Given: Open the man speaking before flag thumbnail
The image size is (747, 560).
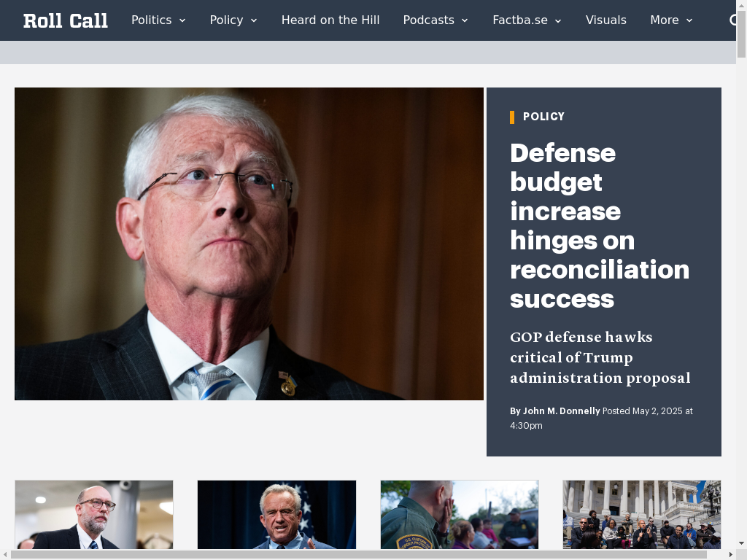Looking at the screenshot, I should (276, 515).
